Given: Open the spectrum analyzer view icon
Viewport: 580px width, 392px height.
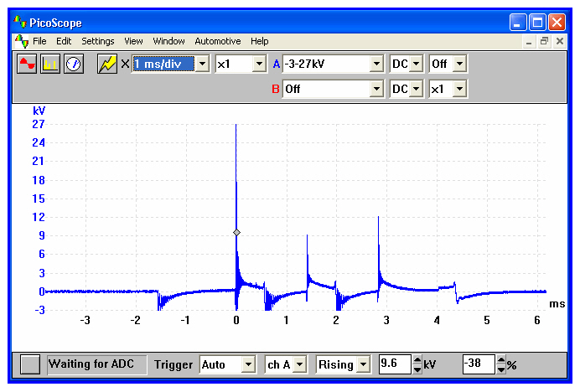Looking at the screenshot, I should click(x=50, y=64).
